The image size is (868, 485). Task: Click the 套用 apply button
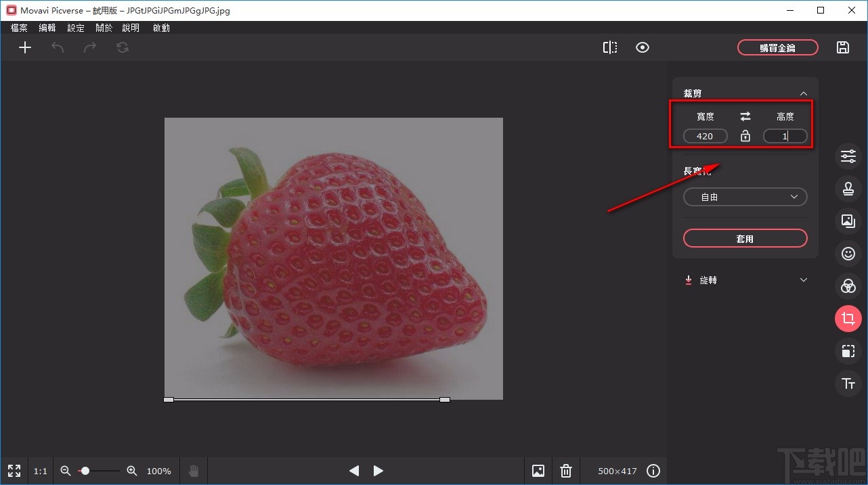pos(745,238)
